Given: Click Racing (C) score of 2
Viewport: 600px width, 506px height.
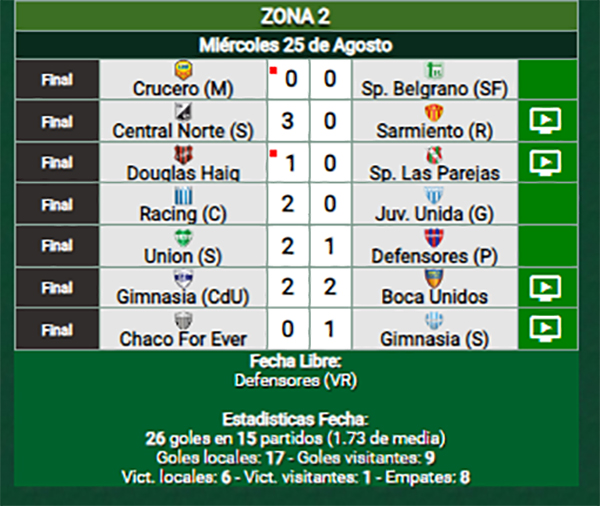Looking at the screenshot, I should pos(288,204).
